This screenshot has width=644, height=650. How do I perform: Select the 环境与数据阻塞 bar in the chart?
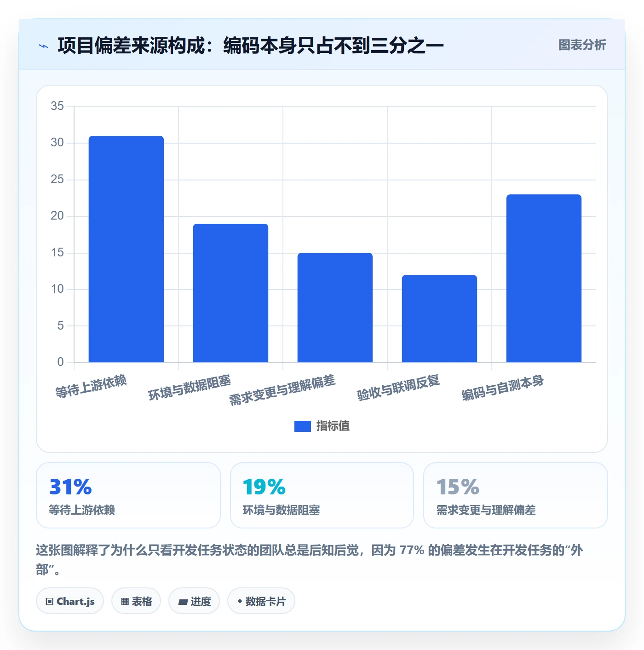[230, 293]
